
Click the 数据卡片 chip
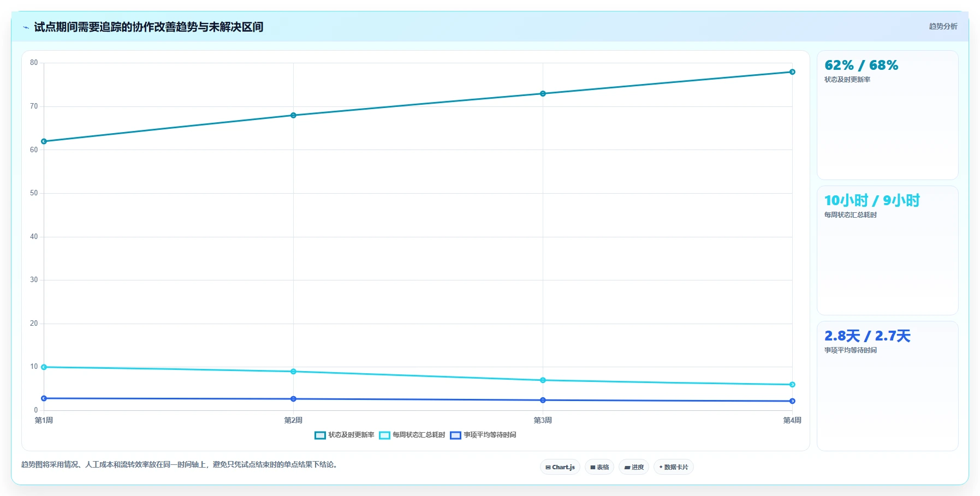tap(674, 467)
